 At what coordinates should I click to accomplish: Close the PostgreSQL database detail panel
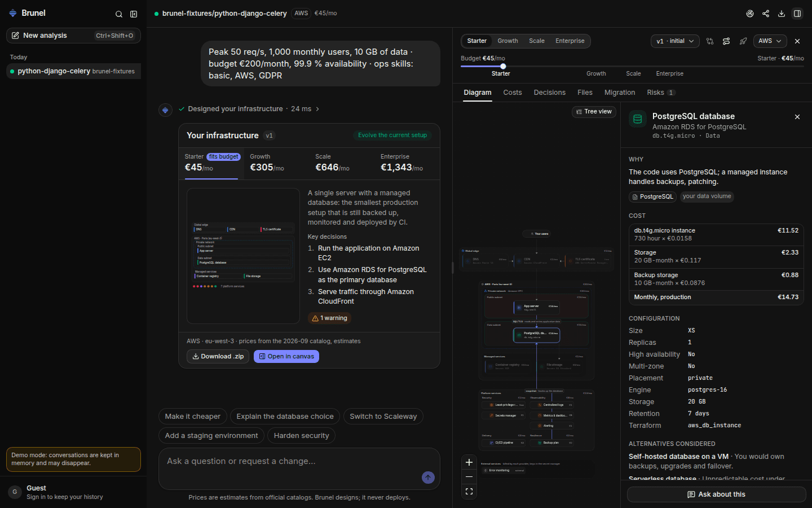coord(797,117)
